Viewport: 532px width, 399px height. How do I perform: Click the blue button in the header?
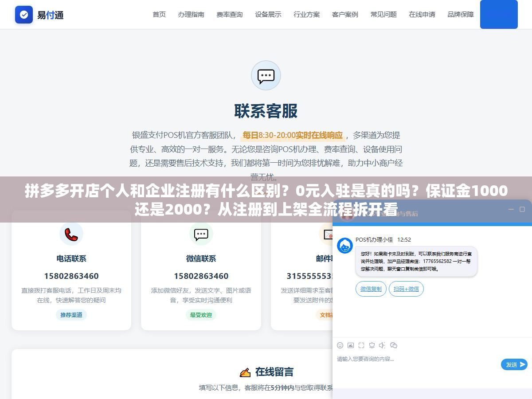(499, 15)
